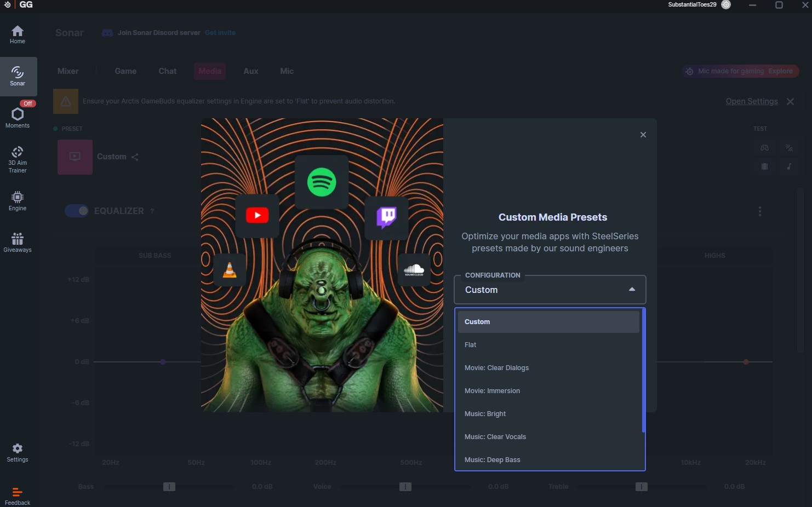This screenshot has width=812, height=507.
Task: Choose Movie: Immersion preset
Action: coord(548,391)
